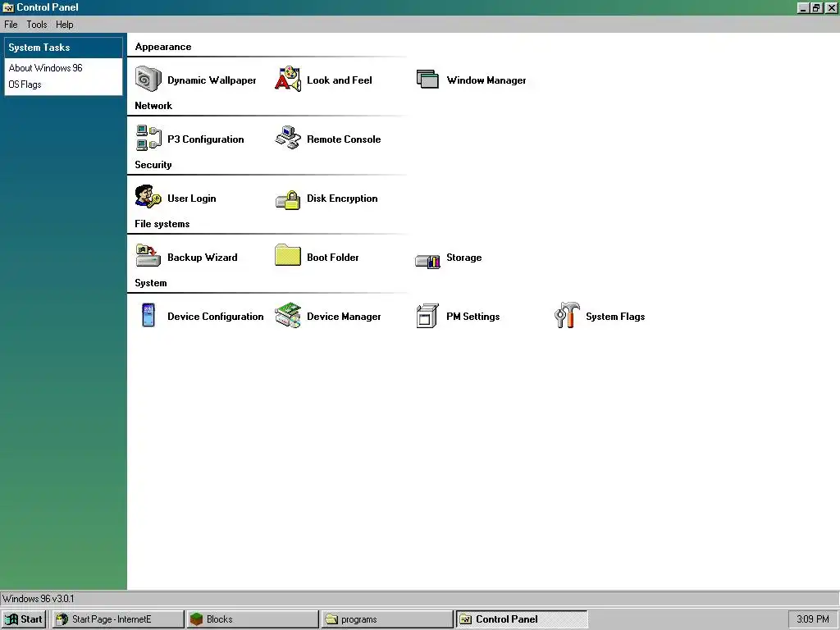
Task: Click the Storage label
Action: tap(464, 257)
